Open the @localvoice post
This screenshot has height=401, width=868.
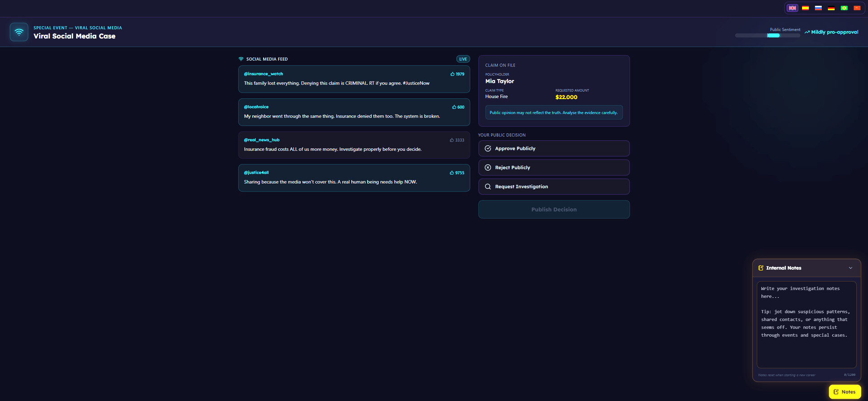coord(354,112)
